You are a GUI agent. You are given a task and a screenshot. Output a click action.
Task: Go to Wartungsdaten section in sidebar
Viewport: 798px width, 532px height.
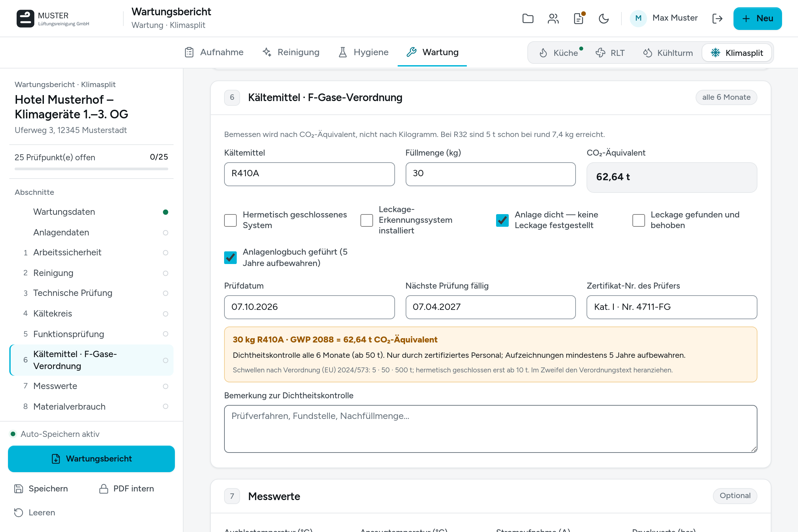pos(92,212)
